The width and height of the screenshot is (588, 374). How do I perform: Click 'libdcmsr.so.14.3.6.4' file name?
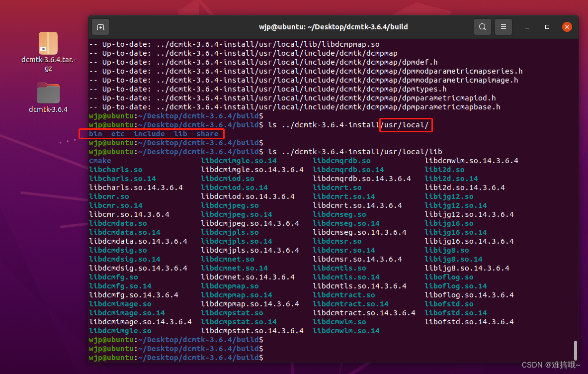(x=357, y=259)
